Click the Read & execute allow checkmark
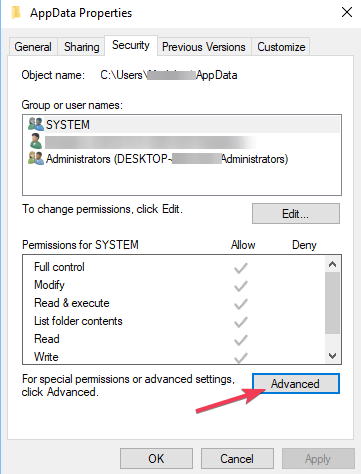 click(x=241, y=304)
